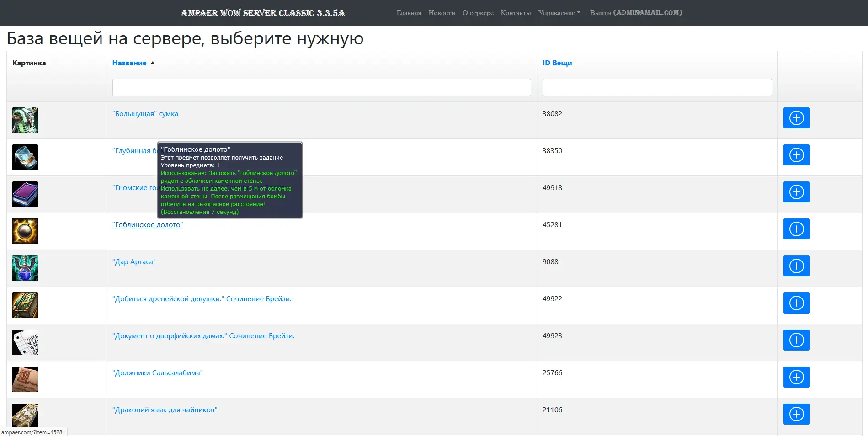This screenshot has height=436, width=868.
Task: Sort the table by ID Вещи
Action: pyautogui.click(x=557, y=63)
